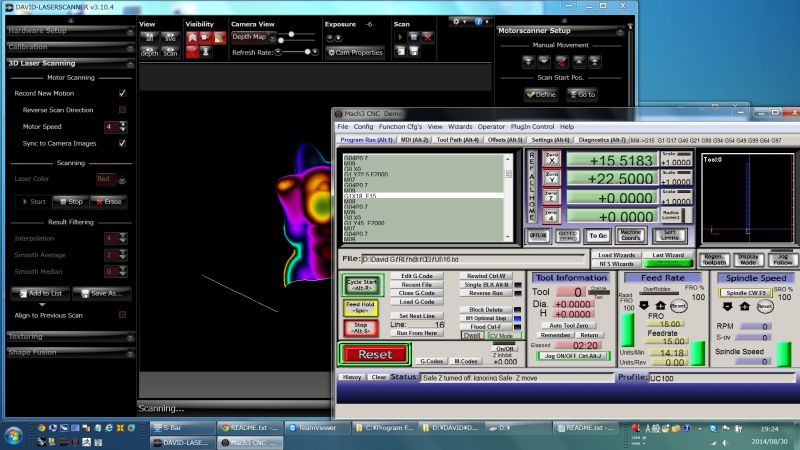The height and width of the screenshot is (450, 800).
Task: Toggle the camera Visibility icon
Action: (x=205, y=38)
